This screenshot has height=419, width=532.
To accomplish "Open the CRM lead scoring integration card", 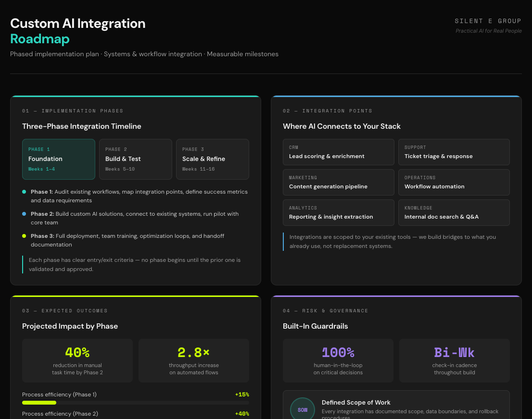I will click(338, 152).
